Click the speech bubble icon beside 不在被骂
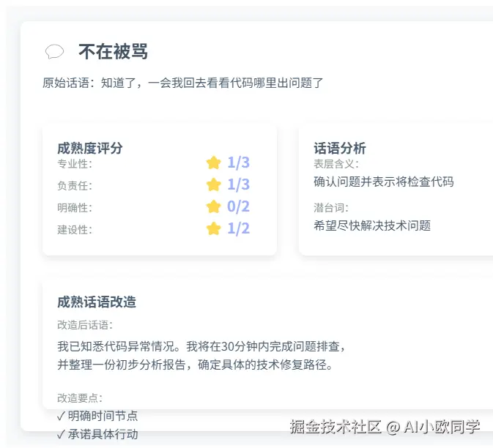 [54, 51]
